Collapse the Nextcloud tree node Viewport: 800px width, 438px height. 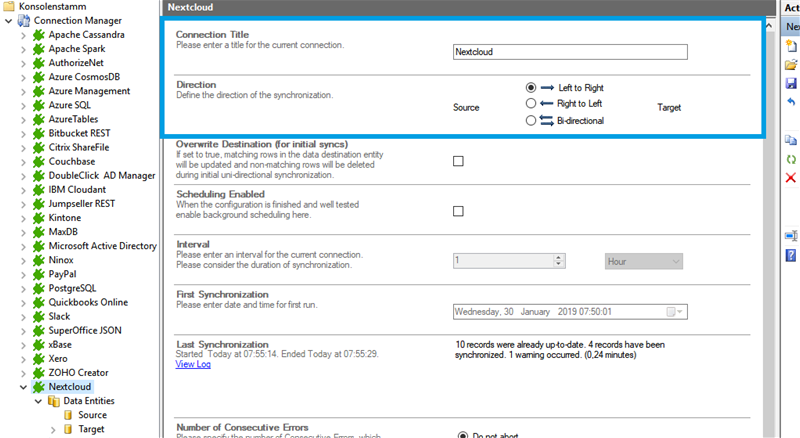tap(23, 386)
